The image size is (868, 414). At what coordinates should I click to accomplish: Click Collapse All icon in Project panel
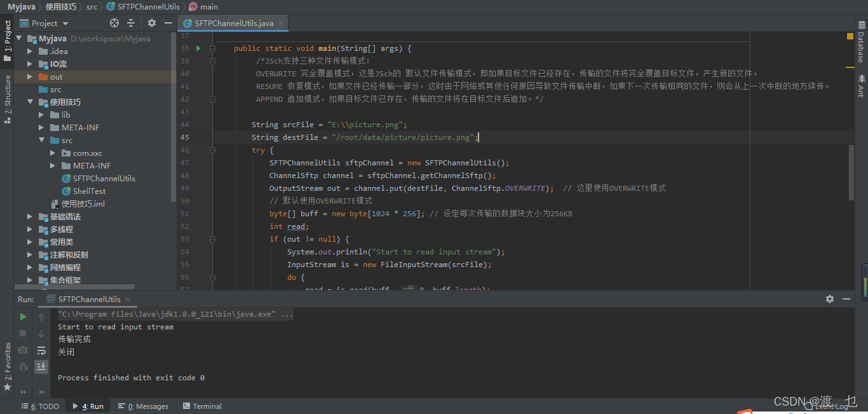[131, 23]
